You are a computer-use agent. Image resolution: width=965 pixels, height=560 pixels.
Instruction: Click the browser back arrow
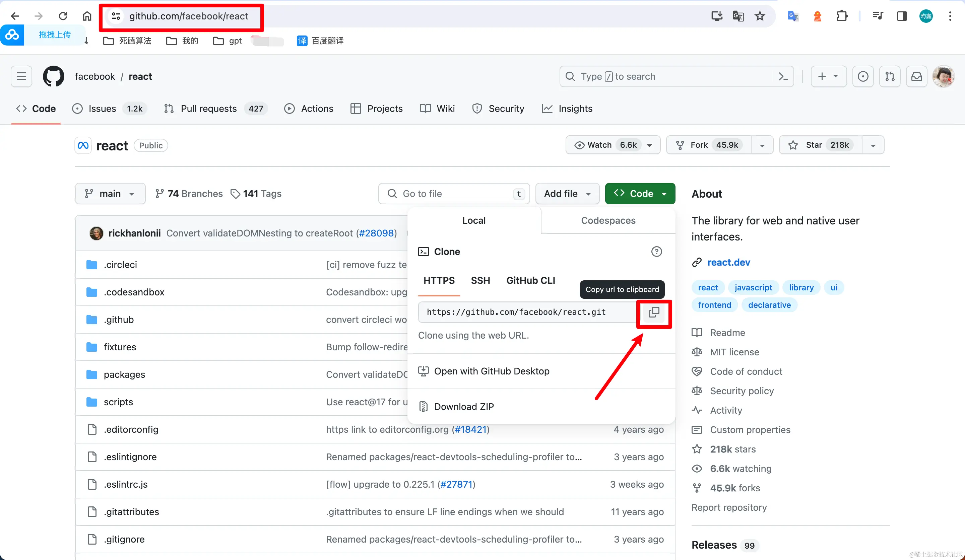[14, 16]
